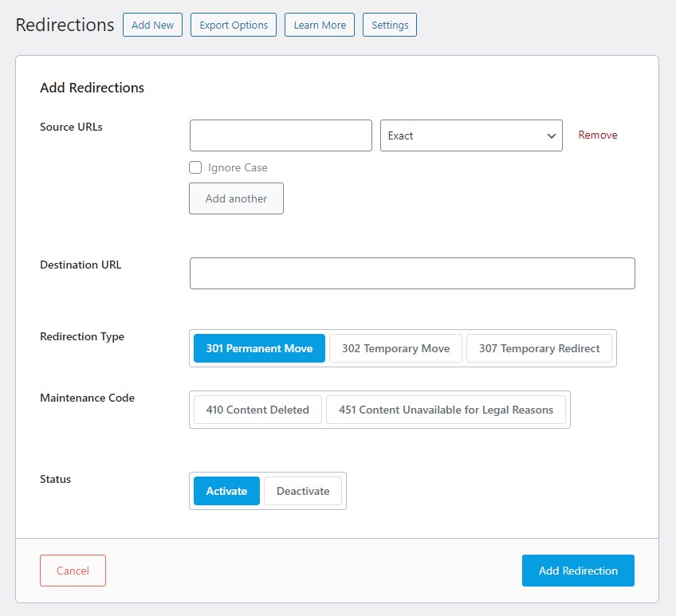Cancel adding the redirection

[x=73, y=571]
